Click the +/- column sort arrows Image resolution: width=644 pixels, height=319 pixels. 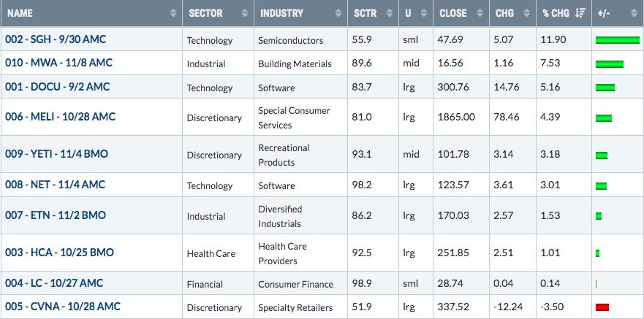click(634, 13)
